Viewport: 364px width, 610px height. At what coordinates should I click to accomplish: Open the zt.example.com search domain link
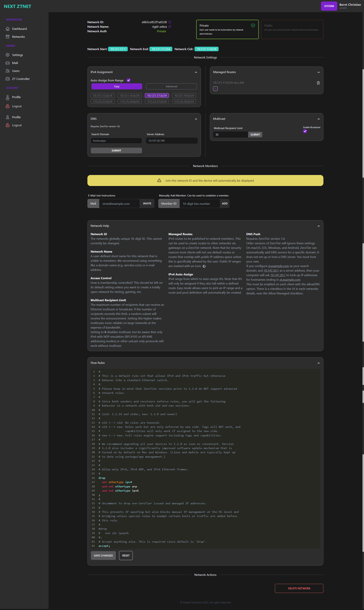[278, 266]
